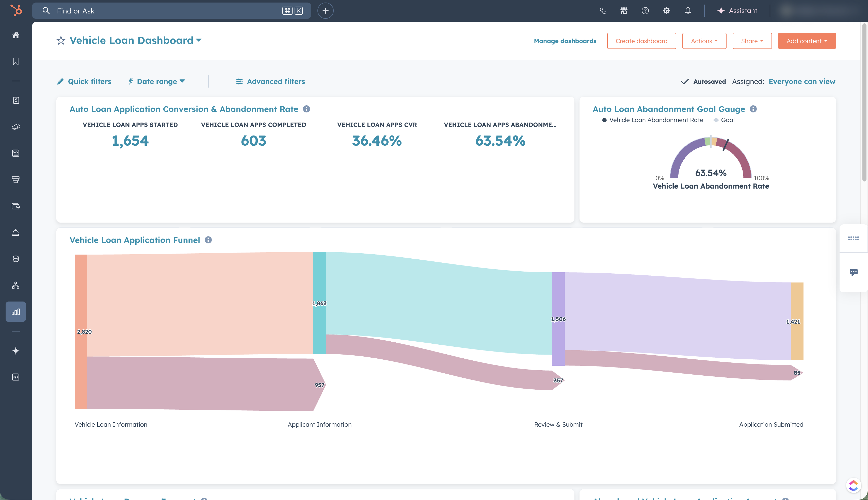Viewport: 868px width, 500px height.
Task: Open the Breeze AI sparkle icon in sidebar
Action: [15, 351]
